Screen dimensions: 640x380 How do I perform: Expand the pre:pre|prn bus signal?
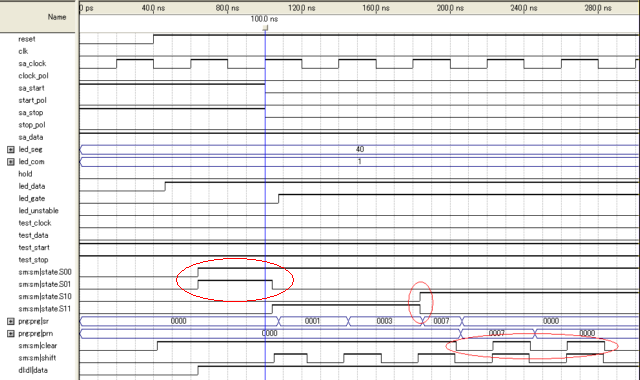11,334
